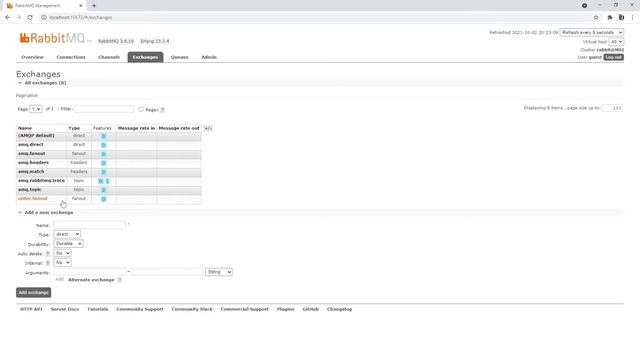
Task: Open the Tutorials footer link
Action: point(98,309)
